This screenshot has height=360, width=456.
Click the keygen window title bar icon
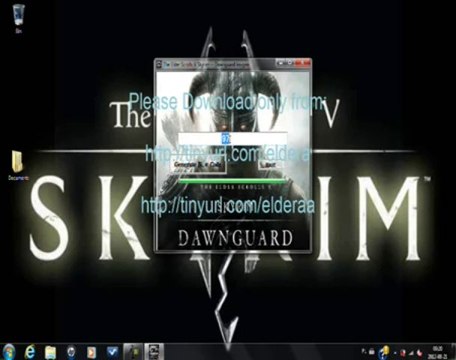(159, 64)
